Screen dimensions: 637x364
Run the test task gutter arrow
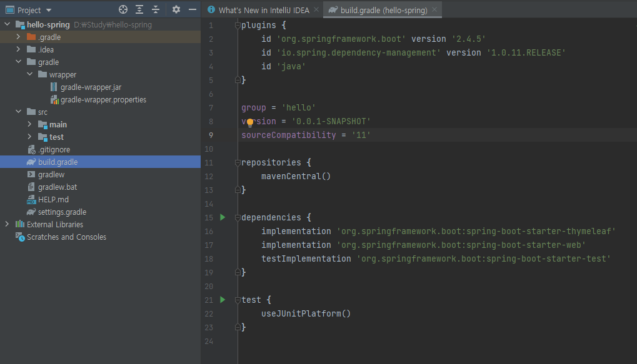[223, 300]
